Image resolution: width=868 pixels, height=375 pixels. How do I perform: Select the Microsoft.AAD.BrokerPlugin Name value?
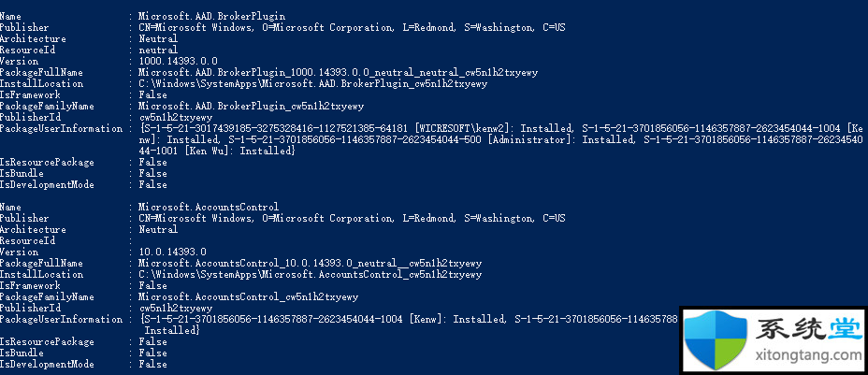click(212, 16)
